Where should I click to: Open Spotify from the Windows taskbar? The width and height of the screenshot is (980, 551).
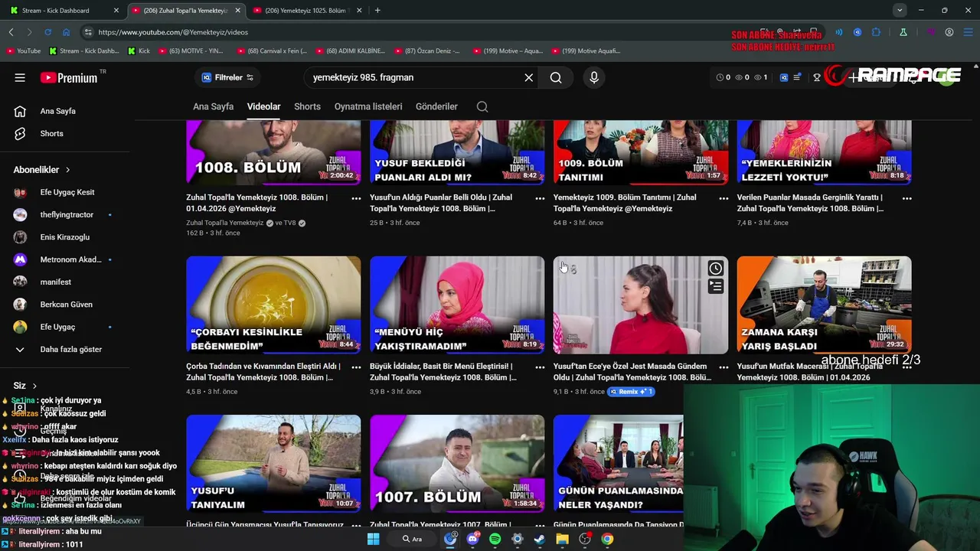click(495, 539)
